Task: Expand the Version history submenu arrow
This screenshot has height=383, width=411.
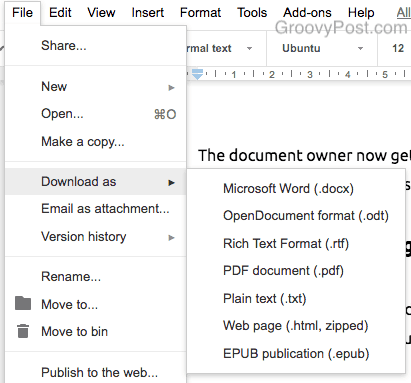Action: point(171,238)
